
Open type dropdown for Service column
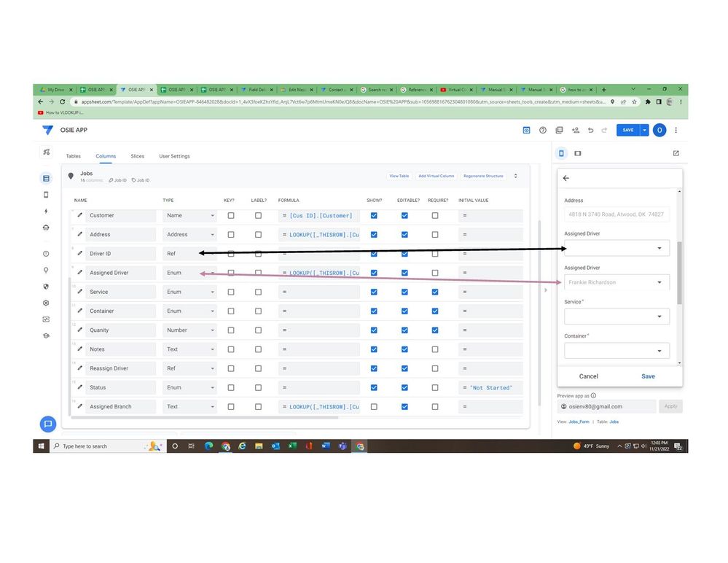pos(189,292)
